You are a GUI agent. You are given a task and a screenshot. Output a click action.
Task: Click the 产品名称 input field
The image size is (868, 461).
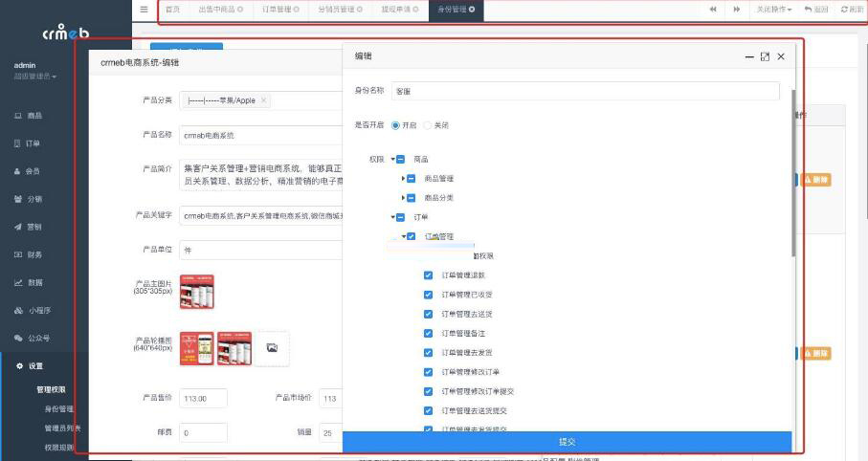[260, 135]
